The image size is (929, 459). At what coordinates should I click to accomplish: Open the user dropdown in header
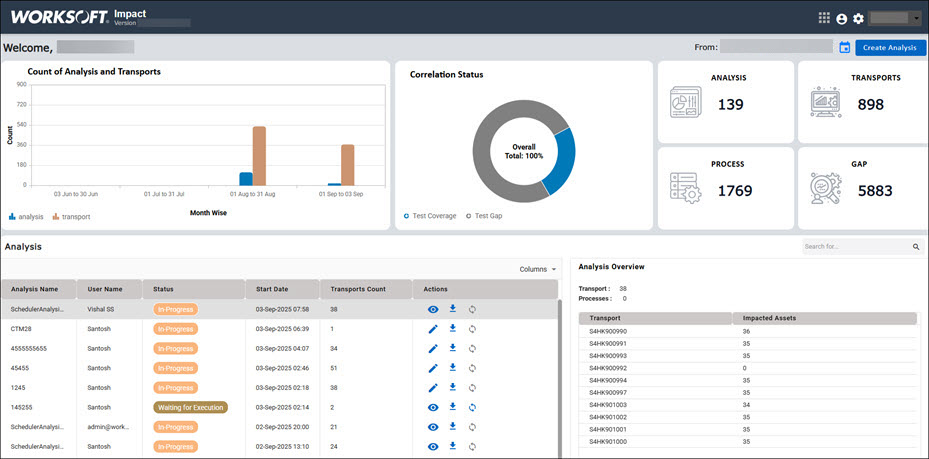click(x=896, y=18)
